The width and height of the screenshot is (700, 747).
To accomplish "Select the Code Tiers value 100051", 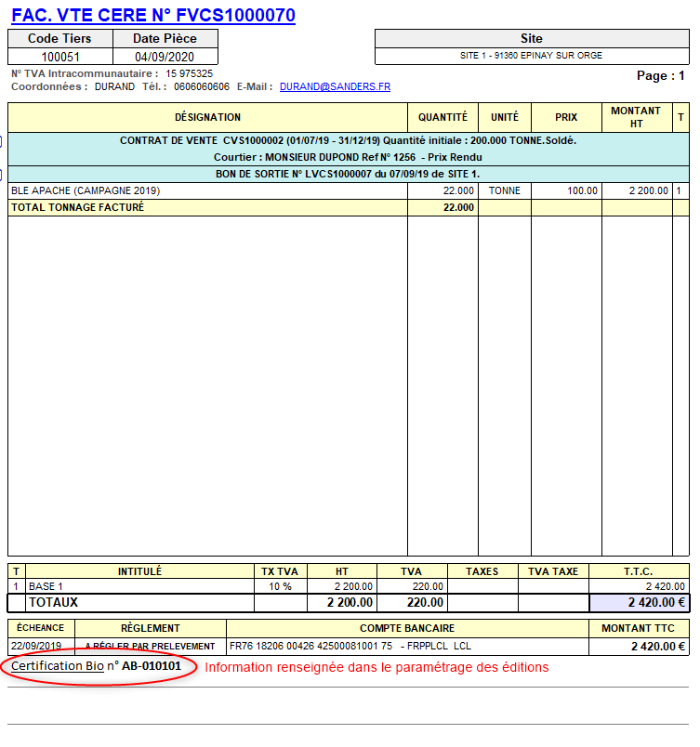I will [x=60, y=57].
